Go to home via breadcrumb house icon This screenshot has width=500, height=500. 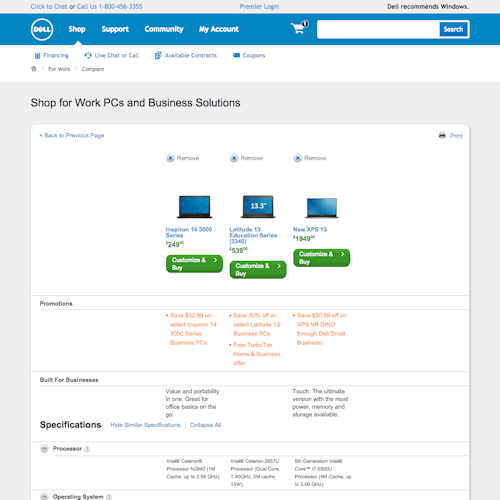34,69
